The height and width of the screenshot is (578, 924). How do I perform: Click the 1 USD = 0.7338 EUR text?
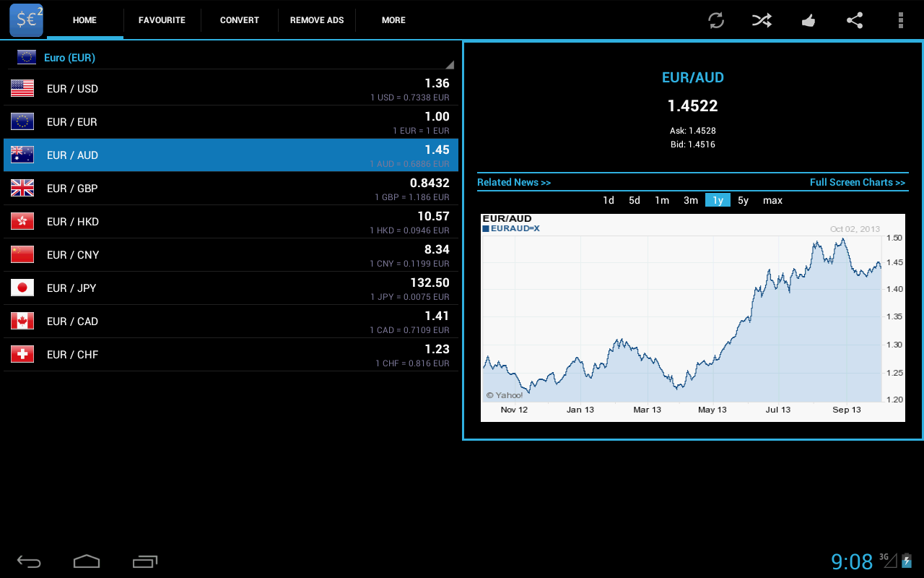(x=410, y=98)
